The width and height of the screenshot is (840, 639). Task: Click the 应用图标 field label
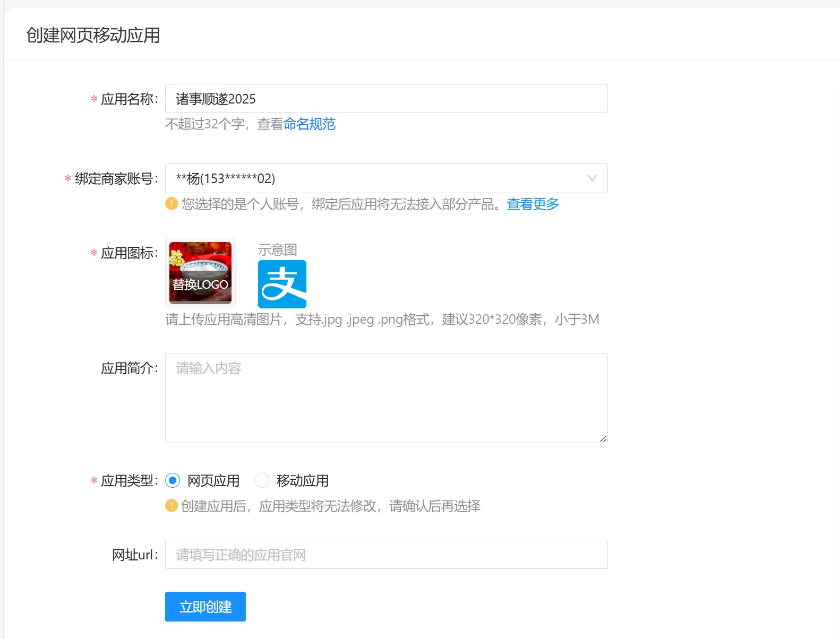pos(128,253)
